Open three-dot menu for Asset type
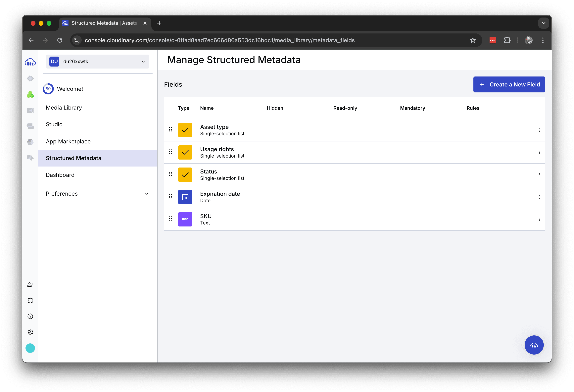The width and height of the screenshot is (574, 392). pos(539,130)
